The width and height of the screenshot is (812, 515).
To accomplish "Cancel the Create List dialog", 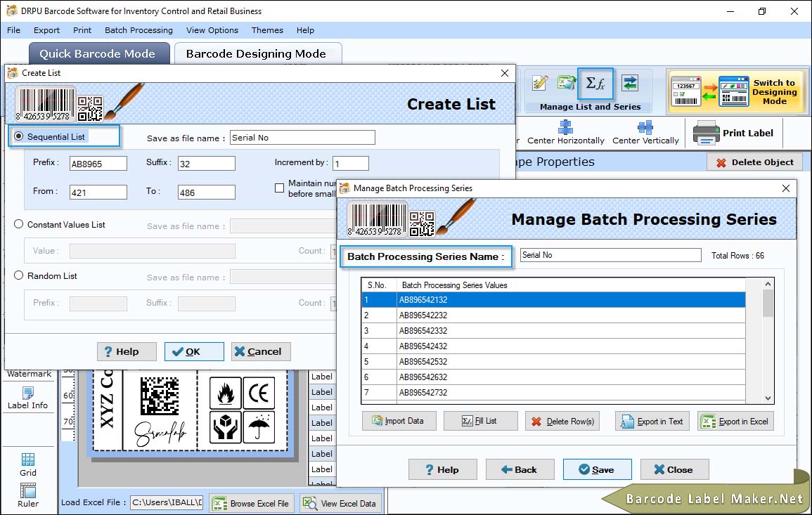I will pyautogui.click(x=261, y=351).
